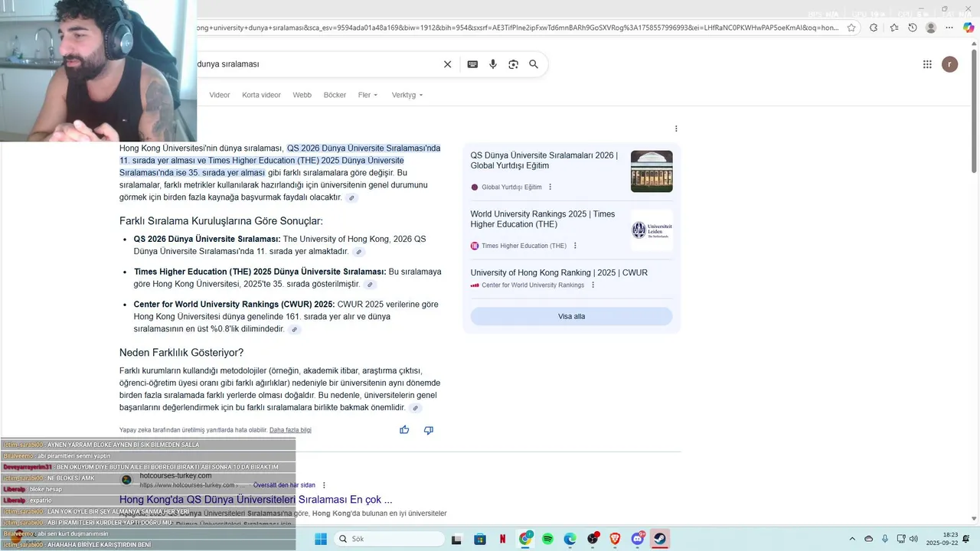Open the browser profile icon
The height and width of the screenshot is (551, 980).
(x=931, y=28)
